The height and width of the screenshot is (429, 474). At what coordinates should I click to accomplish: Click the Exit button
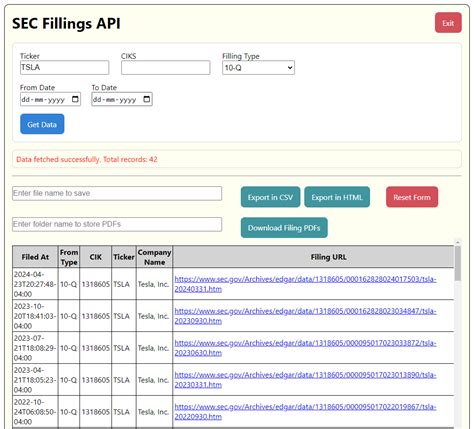[x=448, y=23]
